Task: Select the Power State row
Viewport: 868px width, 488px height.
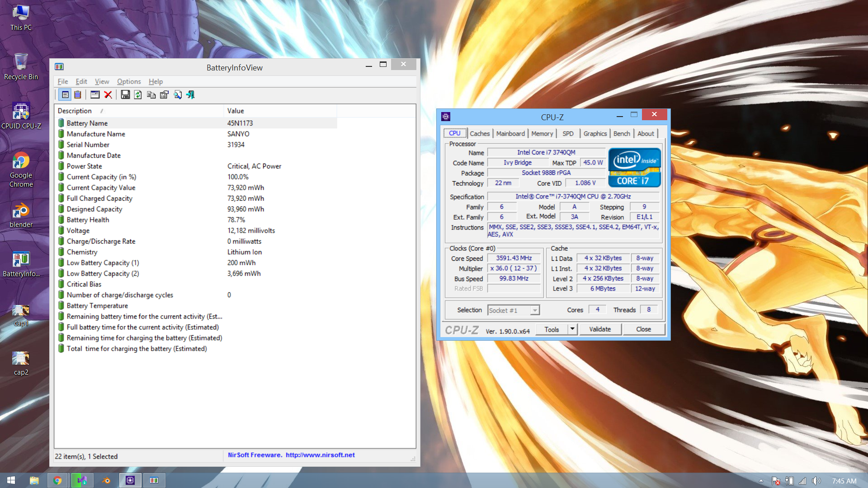Action: [197, 166]
